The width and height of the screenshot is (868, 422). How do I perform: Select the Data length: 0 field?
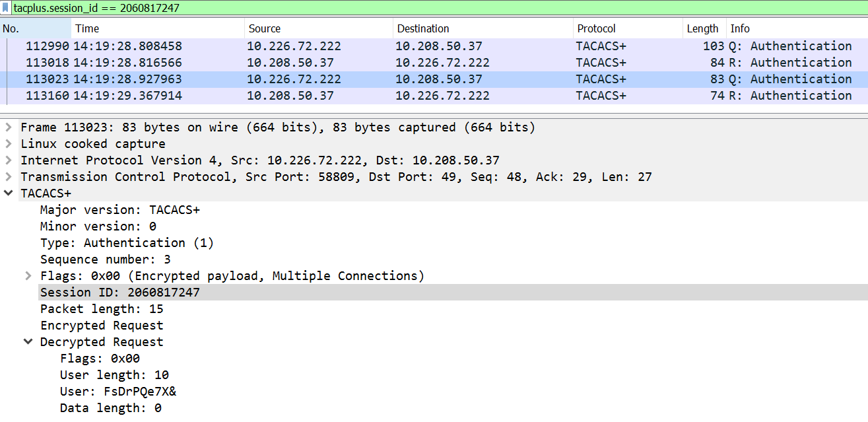[110, 407]
